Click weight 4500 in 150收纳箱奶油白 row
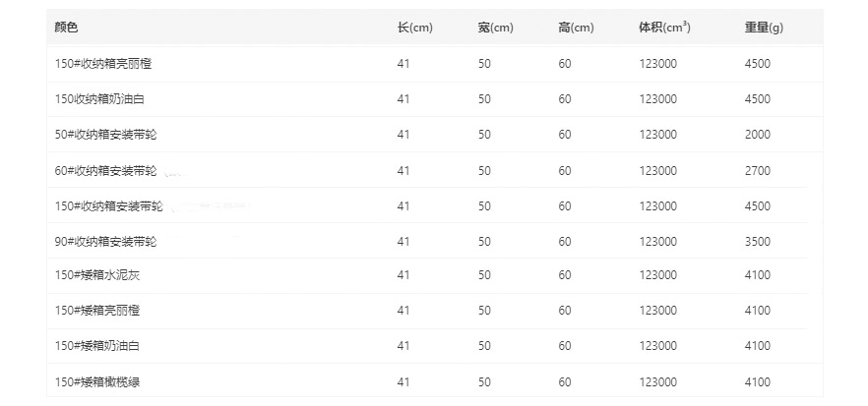Viewport: 868px width, 406px height. point(758,99)
